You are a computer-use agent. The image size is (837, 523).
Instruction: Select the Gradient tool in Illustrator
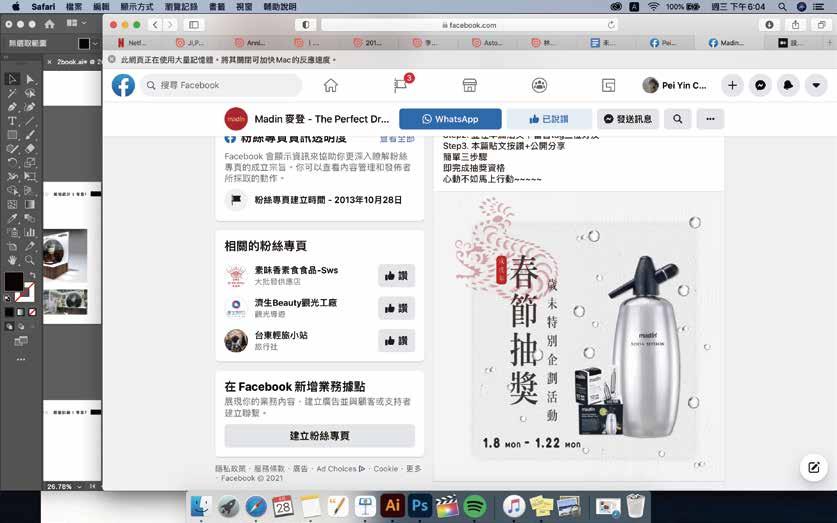pos(30,204)
